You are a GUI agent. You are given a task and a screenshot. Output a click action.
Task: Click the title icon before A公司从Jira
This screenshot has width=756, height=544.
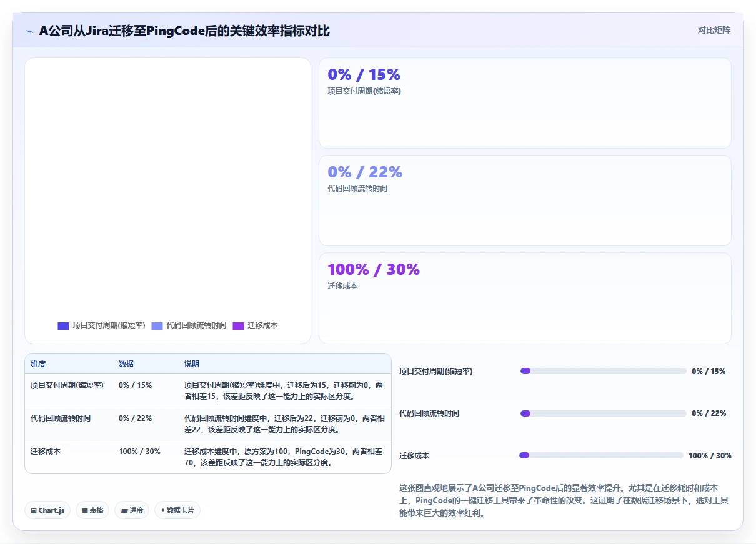pos(30,31)
